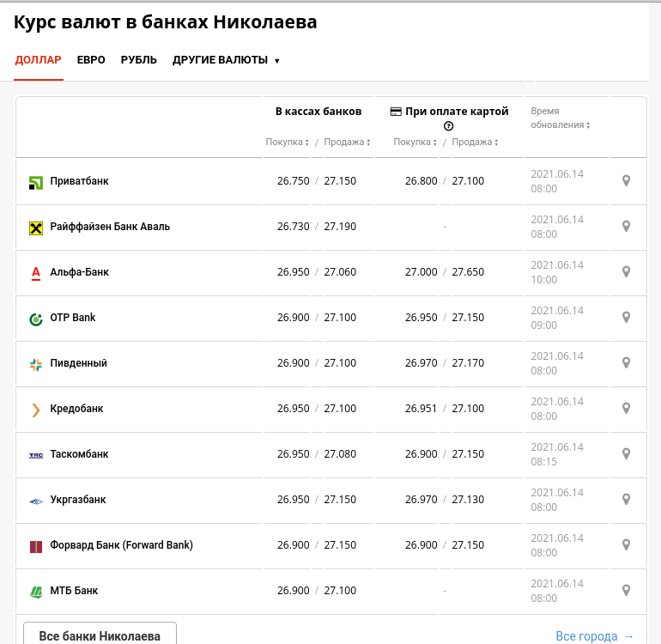Open the Райффайзен Банк Аваль link

[110, 227]
